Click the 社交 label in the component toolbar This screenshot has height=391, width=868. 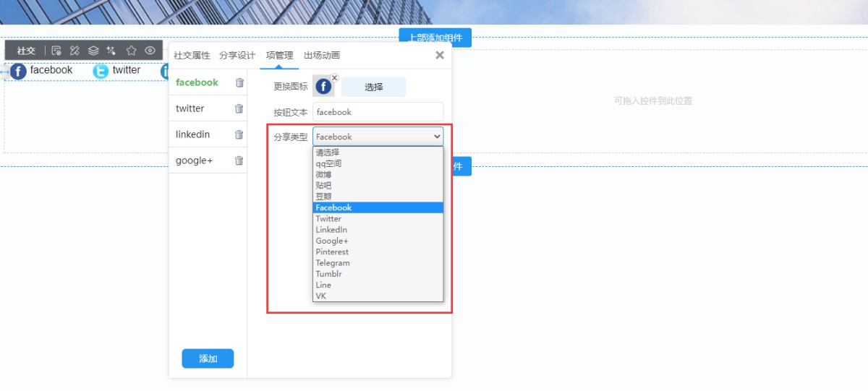coord(26,51)
